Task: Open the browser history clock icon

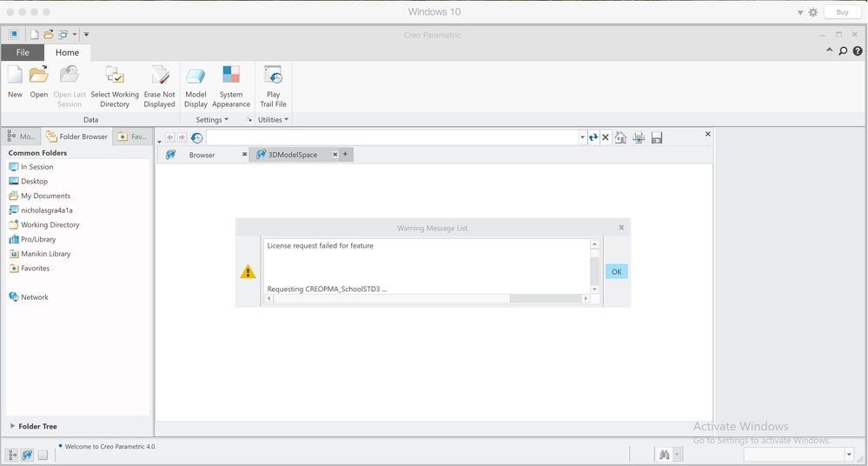Action: tap(196, 137)
